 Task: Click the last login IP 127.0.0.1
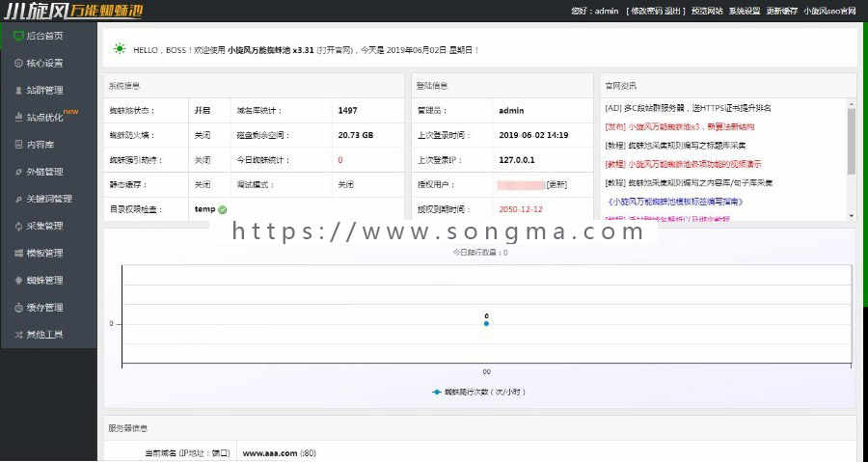pyautogui.click(x=517, y=160)
